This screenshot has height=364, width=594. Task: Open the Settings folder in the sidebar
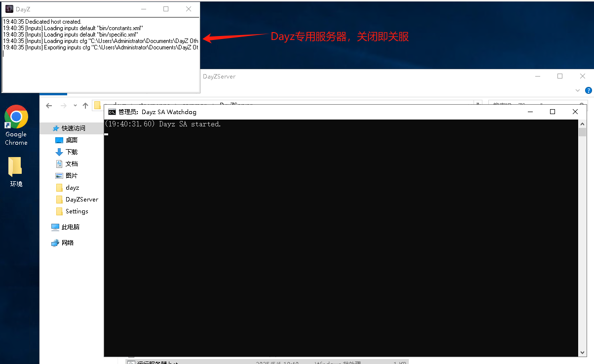tap(72, 211)
